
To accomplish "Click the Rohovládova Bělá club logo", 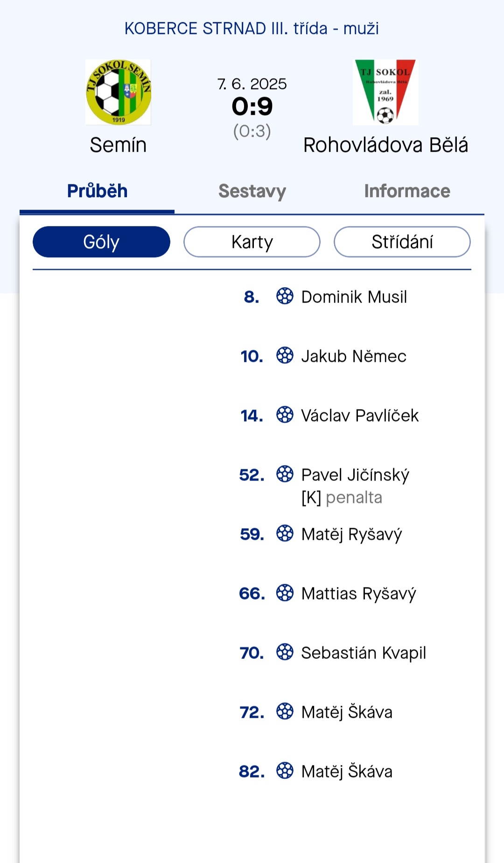I will (385, 92).
